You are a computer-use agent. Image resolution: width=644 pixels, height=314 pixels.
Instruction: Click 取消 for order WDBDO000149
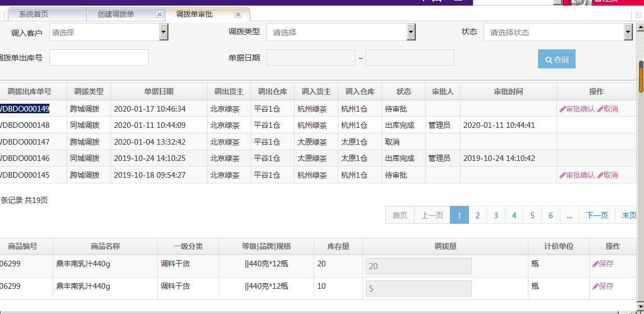pyautogui.click(x=608, y=109)
